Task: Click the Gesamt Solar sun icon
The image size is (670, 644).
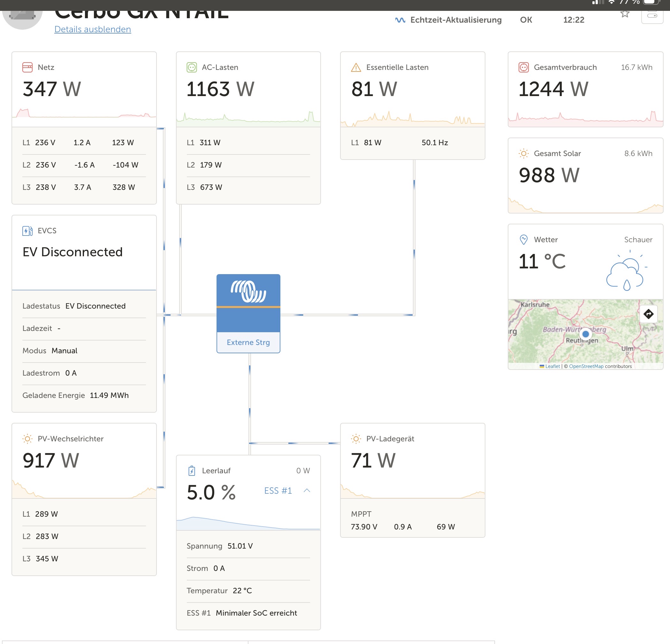Action: point(523,154)
